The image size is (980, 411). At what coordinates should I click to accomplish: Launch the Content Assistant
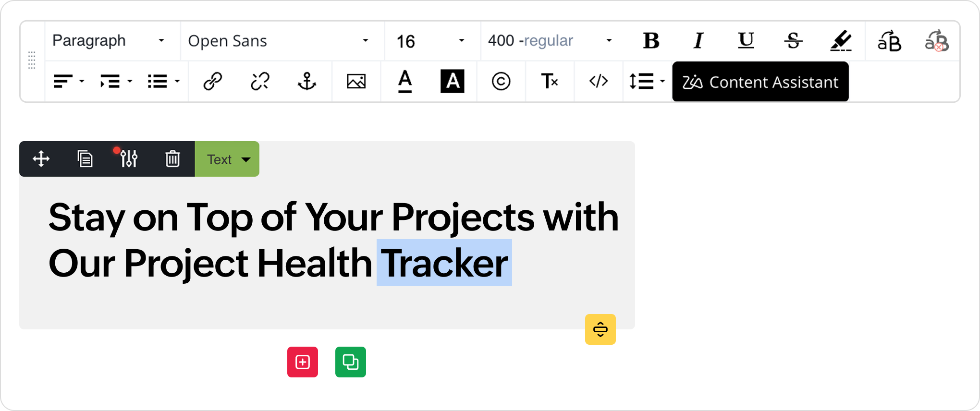pyautogui.click(x=760, y=82)
